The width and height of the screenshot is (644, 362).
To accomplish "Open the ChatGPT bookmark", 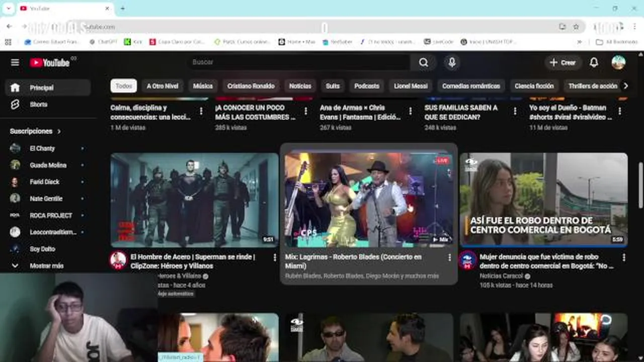I will [103, 42].
